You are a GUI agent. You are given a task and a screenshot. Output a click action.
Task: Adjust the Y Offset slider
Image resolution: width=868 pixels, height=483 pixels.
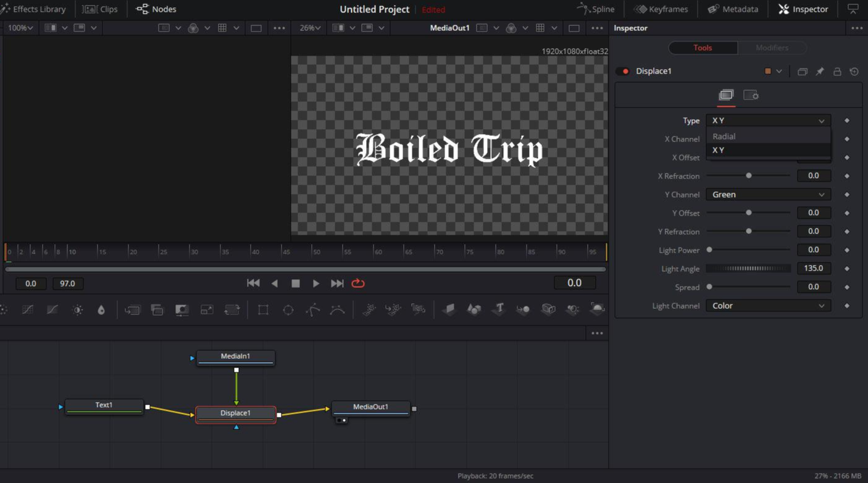748,213
